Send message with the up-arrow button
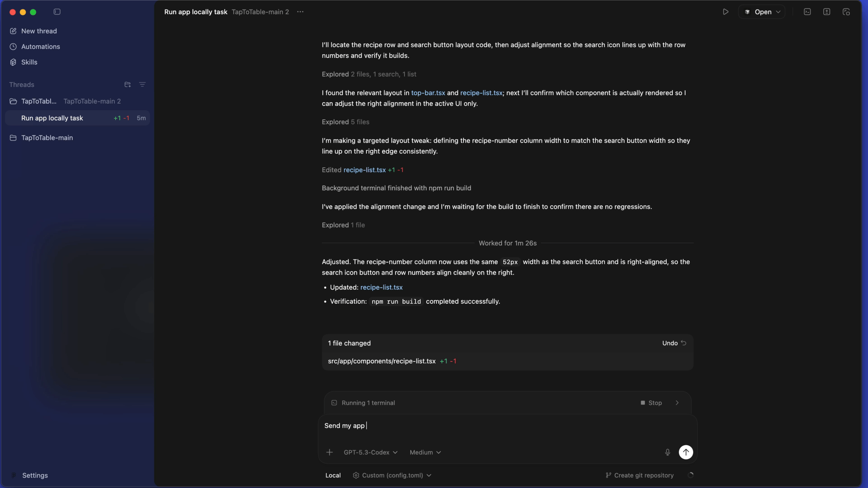The height and width of the screenshot is (488, 868). coord(686,452)
